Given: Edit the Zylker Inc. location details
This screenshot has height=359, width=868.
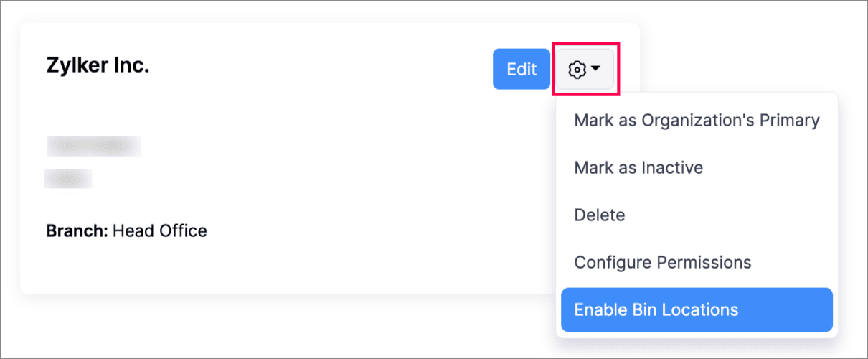Looking at the screenshot, I should point(522,69).
